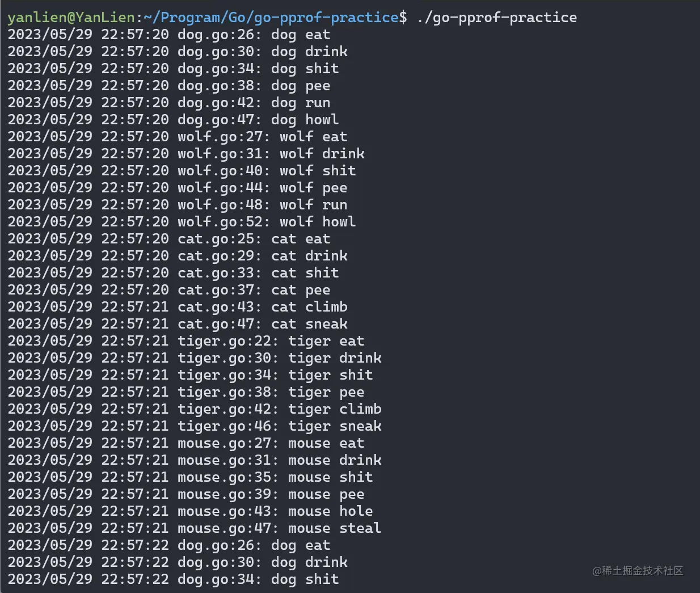Click the "wolf drink" log message

pyautogui.click(x=322, y=154)
